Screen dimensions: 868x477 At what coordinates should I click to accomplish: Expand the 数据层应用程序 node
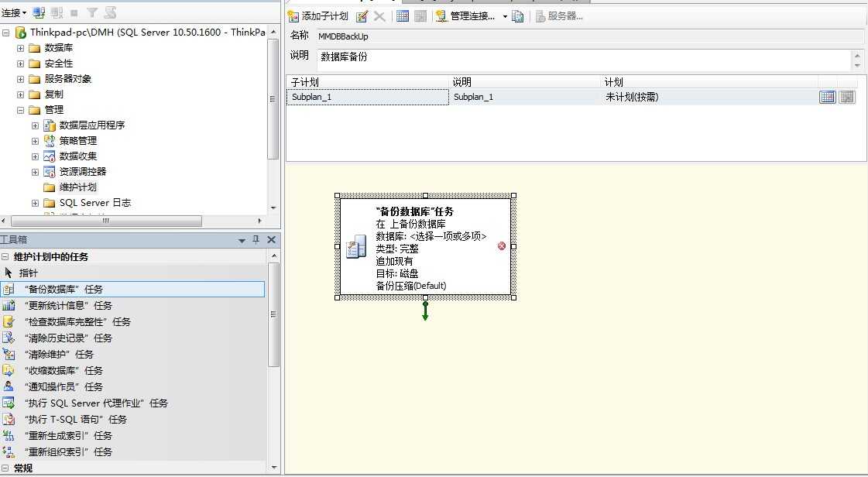36,125
